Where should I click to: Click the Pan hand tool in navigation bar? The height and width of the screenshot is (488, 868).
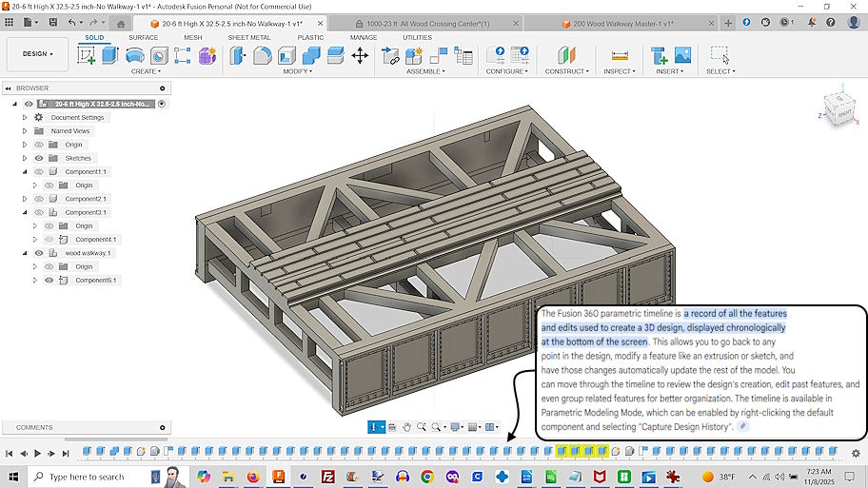(x=406, y=427)
